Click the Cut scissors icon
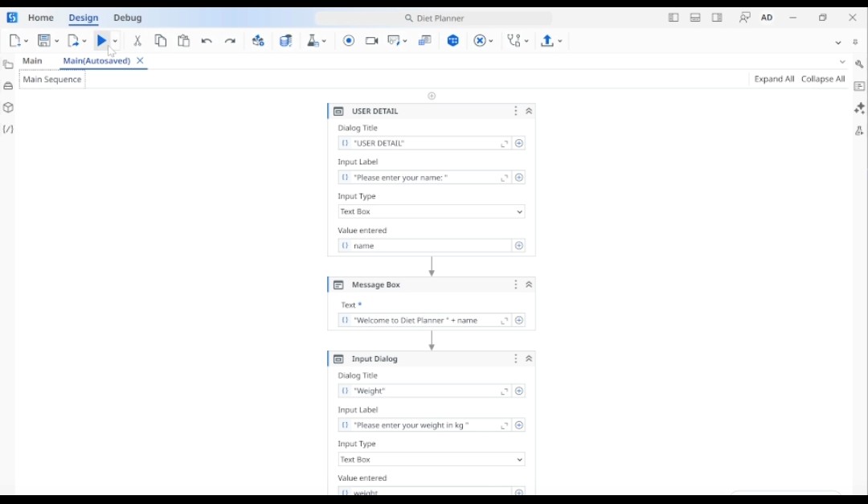The image size is (868, 504). [x=137, y=40]
